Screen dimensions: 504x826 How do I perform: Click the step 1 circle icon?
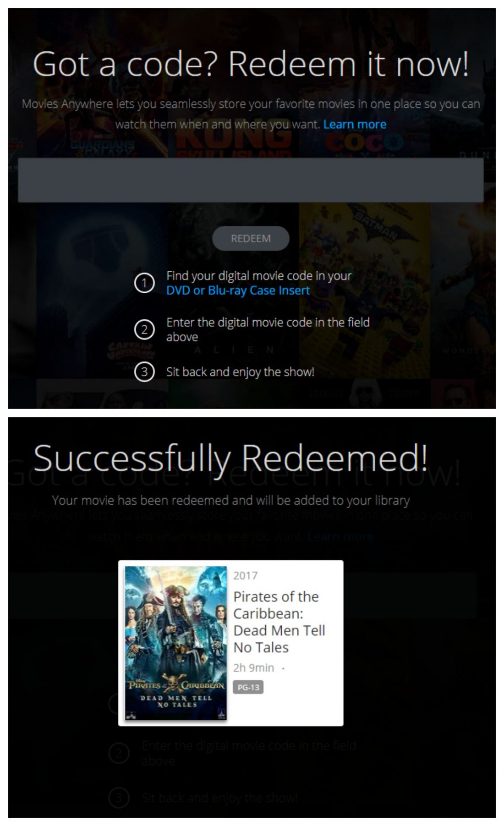(144, 283)
